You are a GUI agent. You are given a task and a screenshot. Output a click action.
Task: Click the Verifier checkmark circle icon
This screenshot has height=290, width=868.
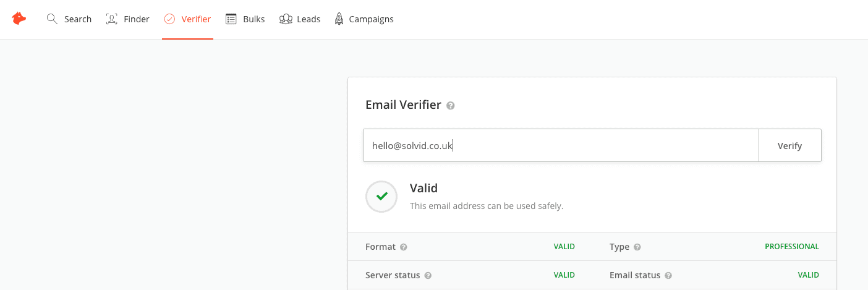[169, 19]
